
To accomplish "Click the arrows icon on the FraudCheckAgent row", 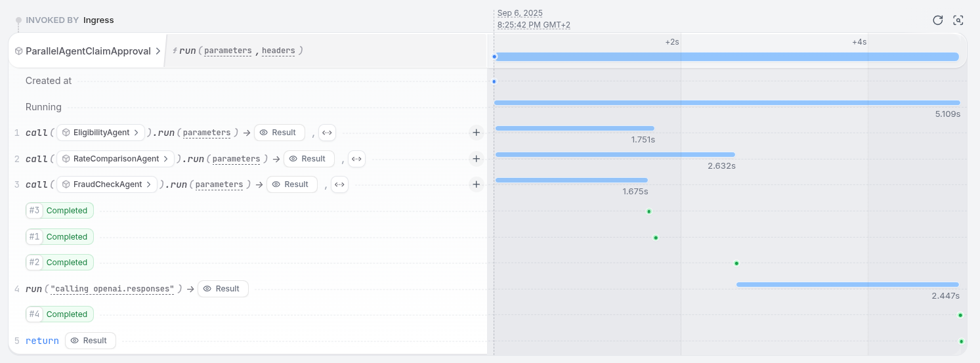I will 339,184.
